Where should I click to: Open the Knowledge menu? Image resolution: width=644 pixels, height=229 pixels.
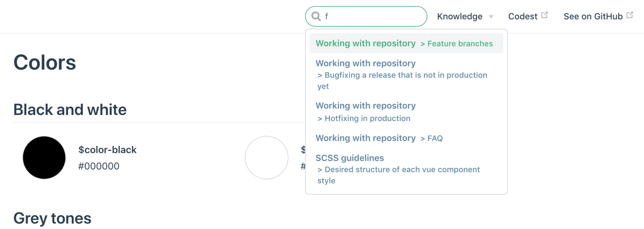(460, 16)
